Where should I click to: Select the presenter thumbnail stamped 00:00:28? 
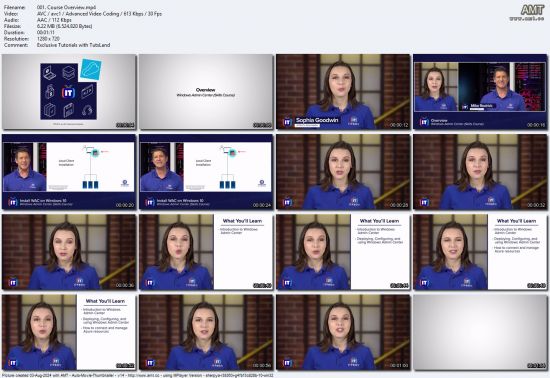[x=343, y=172]
